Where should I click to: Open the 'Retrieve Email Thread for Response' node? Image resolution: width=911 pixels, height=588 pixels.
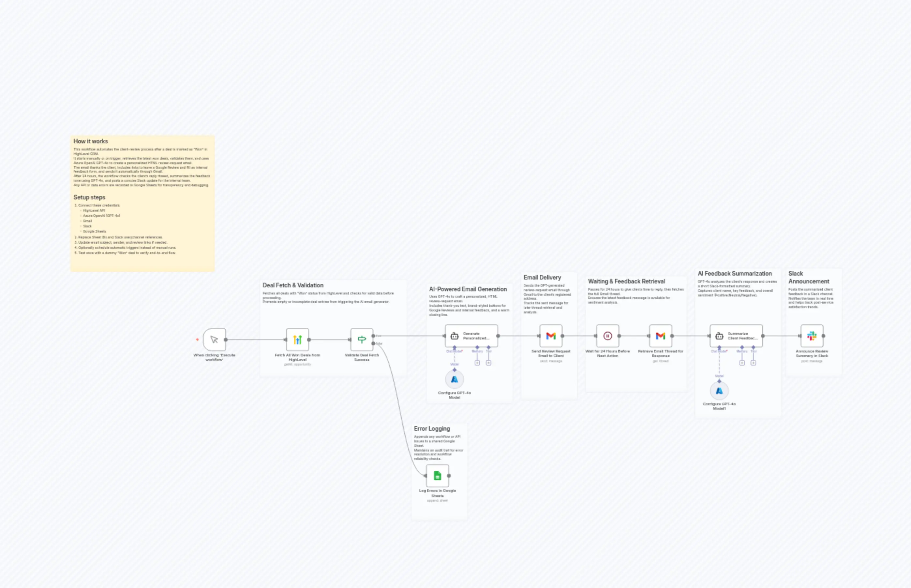(x=660, y=336)
